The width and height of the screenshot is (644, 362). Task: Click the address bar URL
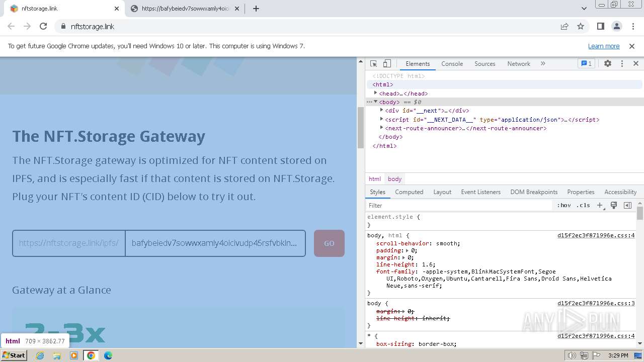(93, 26)
